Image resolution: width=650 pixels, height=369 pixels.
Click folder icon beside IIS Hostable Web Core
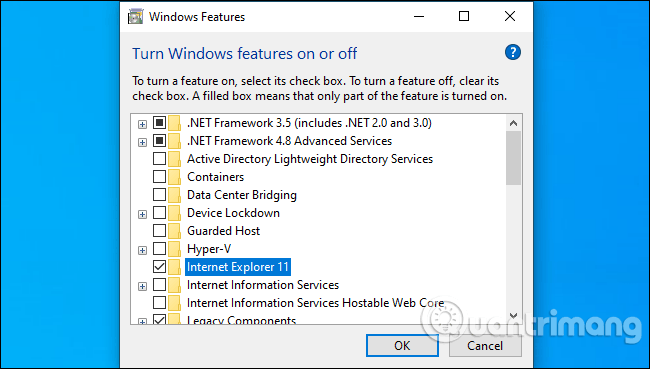[175, 303]
